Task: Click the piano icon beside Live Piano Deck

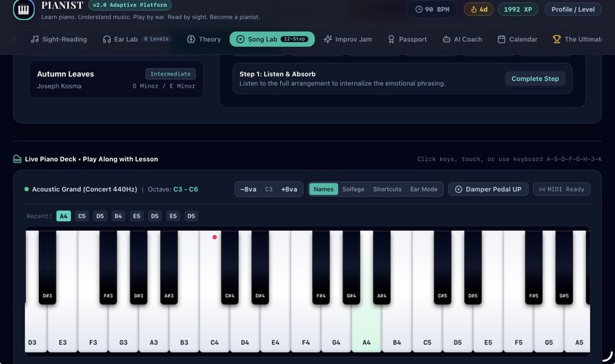Action: tap(18, 159)
